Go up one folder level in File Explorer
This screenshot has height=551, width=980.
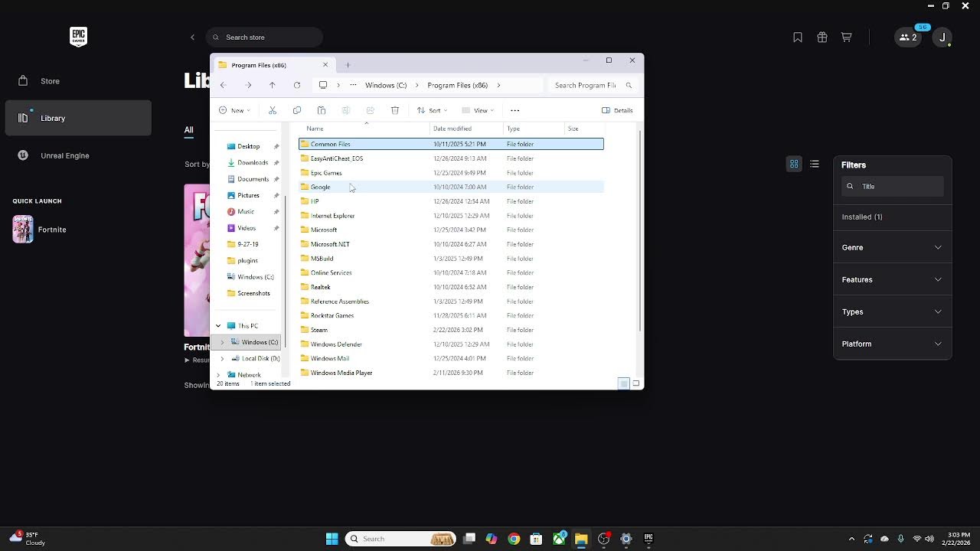pos(272,85)
